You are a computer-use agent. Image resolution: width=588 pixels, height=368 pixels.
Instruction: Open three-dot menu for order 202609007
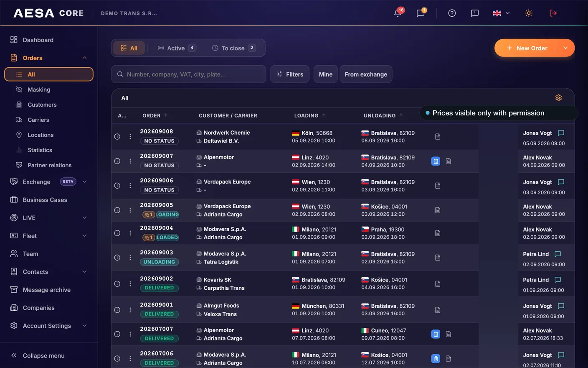[130, 161]
